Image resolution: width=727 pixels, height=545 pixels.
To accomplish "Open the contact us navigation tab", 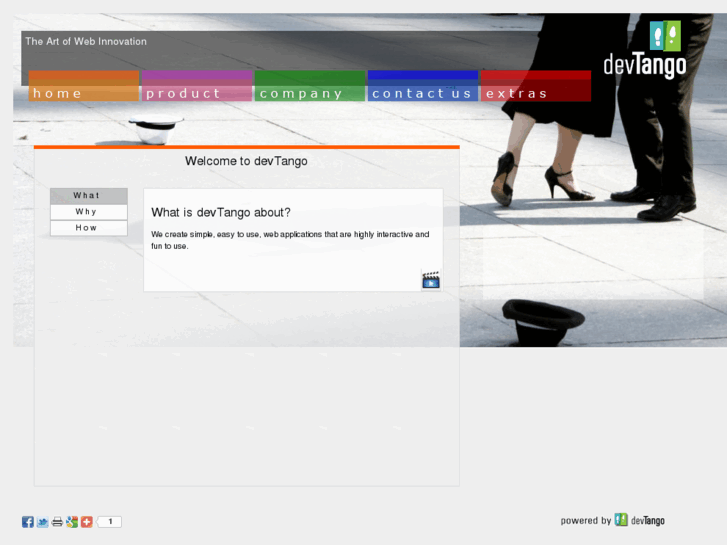I will tap(423, 86).
